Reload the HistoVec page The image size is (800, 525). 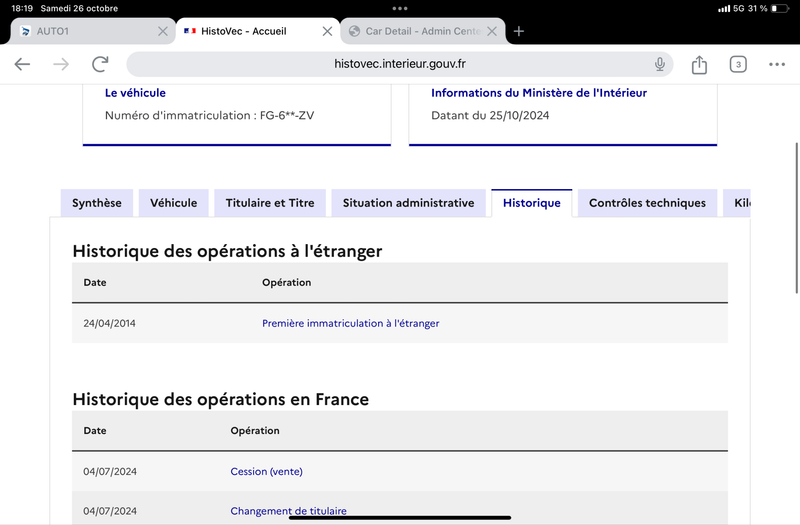coord(100,64)
